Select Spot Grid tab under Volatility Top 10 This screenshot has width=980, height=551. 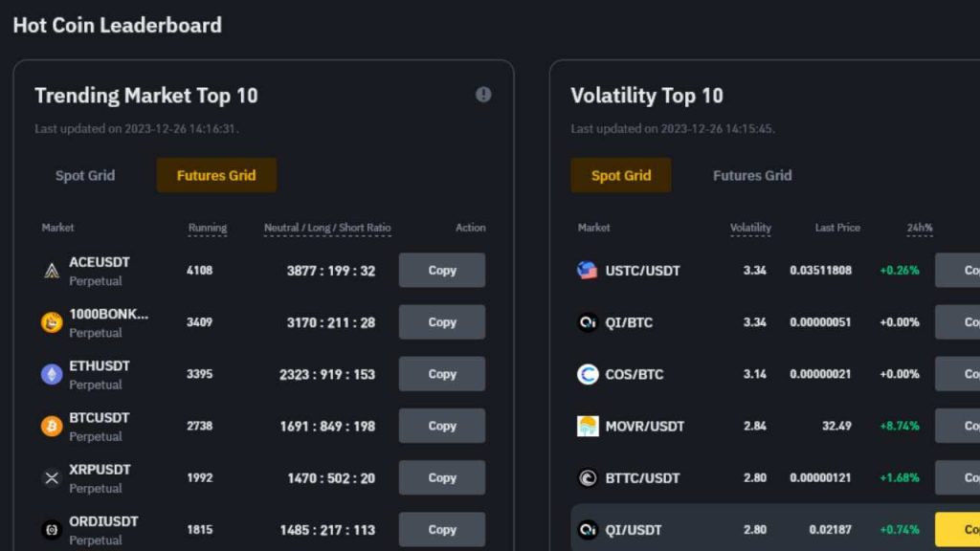621,175
